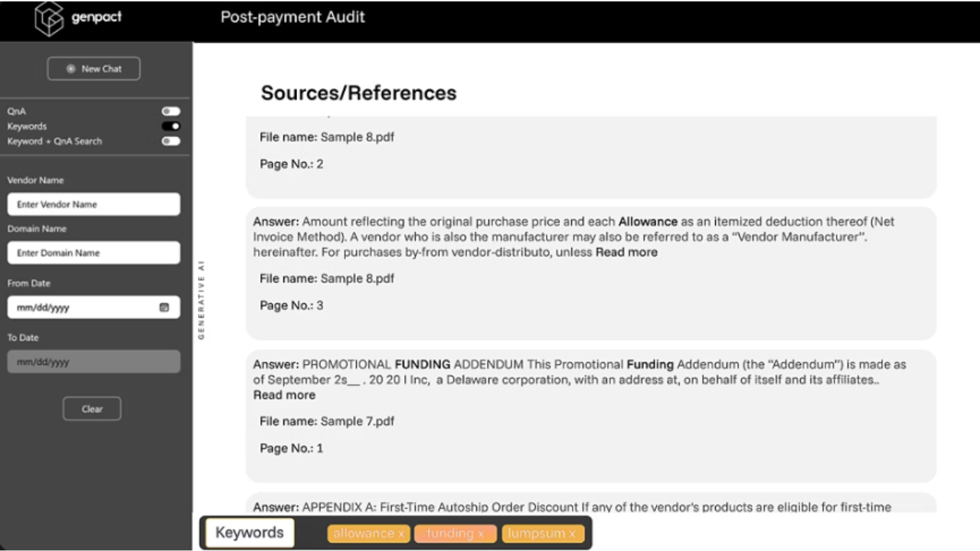Image resolution: width=980 pixels, height=551 pixels.
Task: Focus the Enter Vendor Name field
Action: (93, 204)
